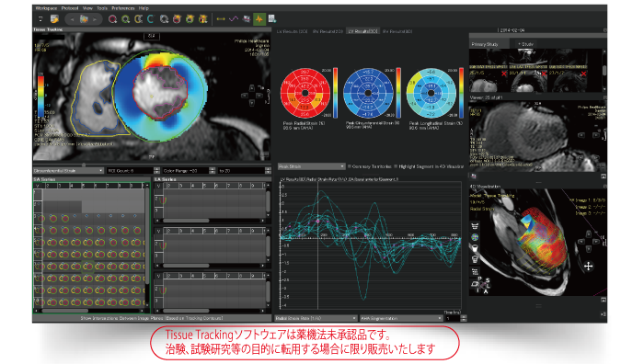This screenshot has width=644, height=364.
Task: Click the Peak Circumferential Strain bullseye plot
Action: [x=368, y=93]
